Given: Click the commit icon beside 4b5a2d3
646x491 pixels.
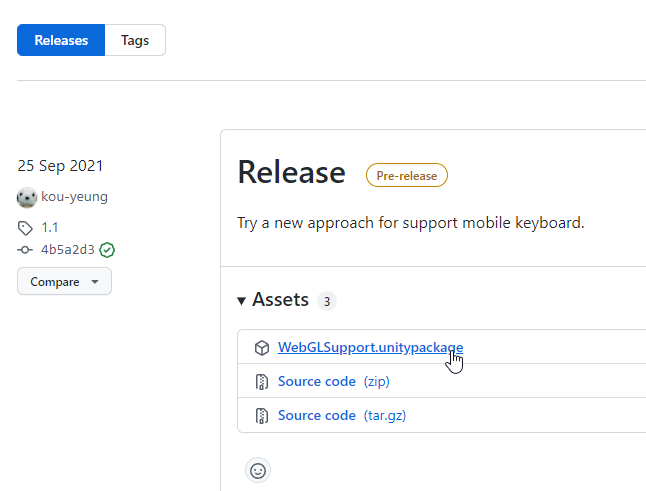Looking at the screenshot, I should pos(25,250).
